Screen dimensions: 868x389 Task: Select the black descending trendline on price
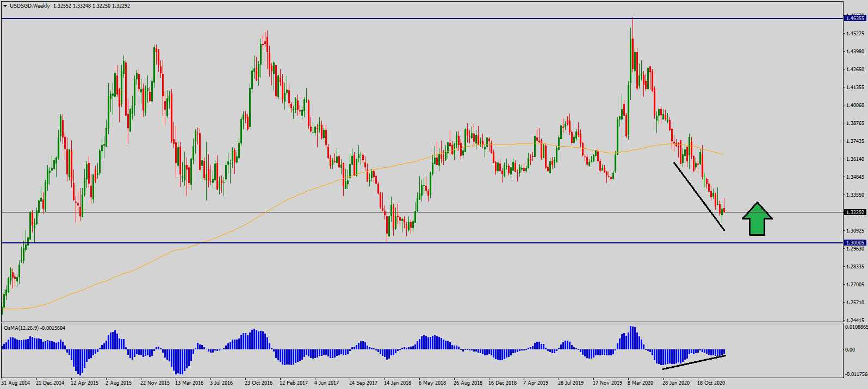point(699,196)
